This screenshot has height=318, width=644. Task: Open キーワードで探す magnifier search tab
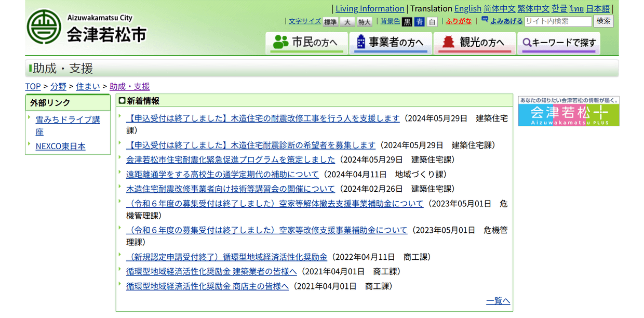(x=559, y=43)
